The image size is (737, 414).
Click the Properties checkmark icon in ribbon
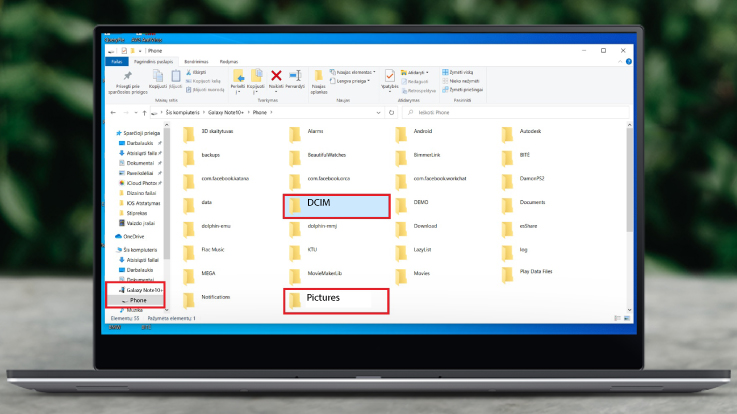(390, 76)
